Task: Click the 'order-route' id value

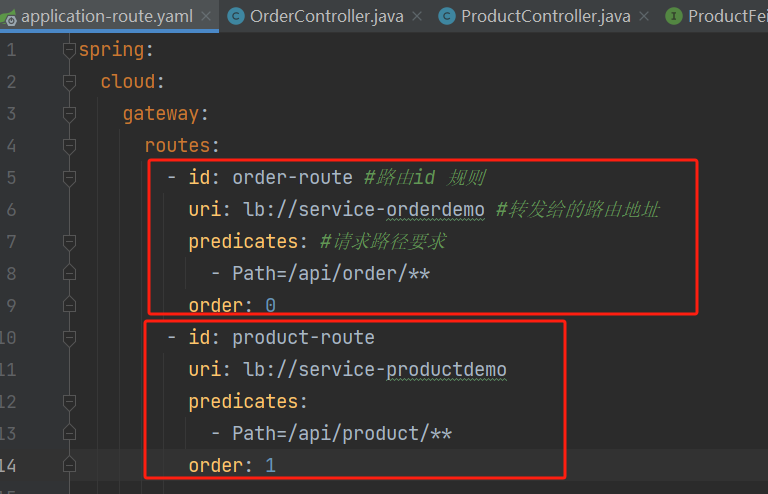Action: [292, 178]
